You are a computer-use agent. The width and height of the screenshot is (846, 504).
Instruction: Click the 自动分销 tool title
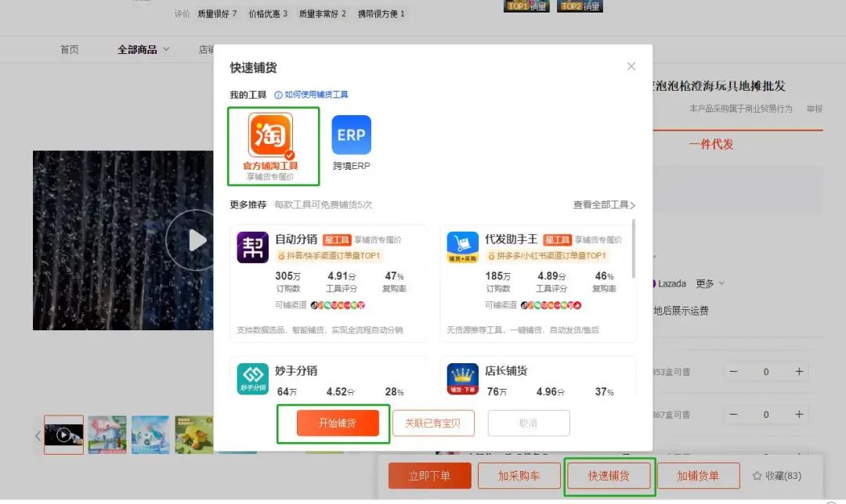coord(296,239)
